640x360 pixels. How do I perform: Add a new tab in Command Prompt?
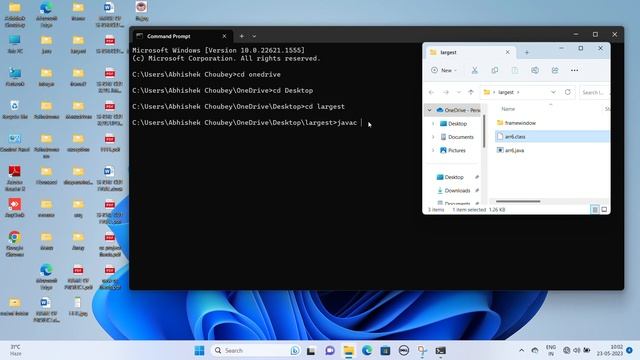point(242,36)
